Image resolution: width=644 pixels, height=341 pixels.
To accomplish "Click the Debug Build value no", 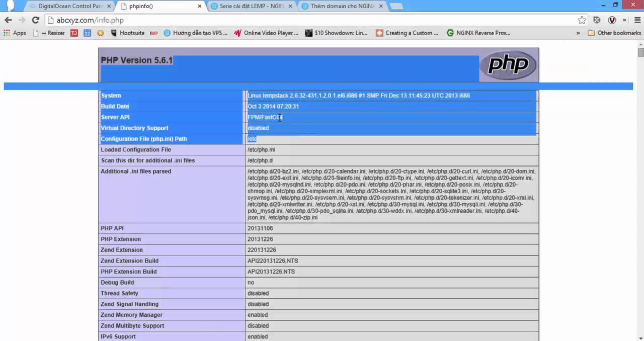I will coord(251,283).
